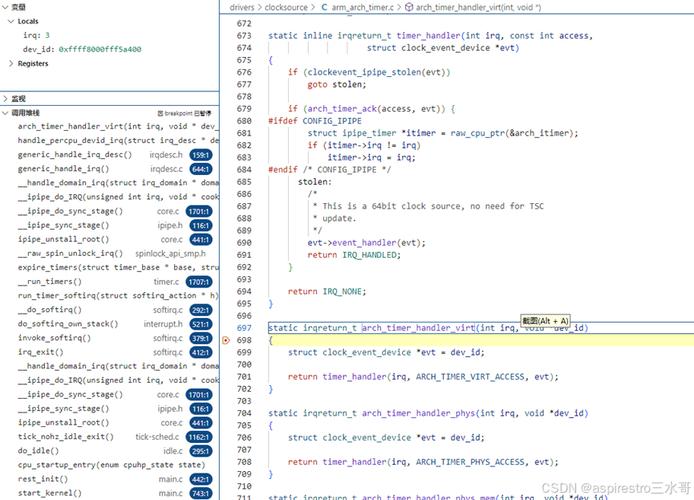
Task: Click the 1707:1 line badge
Action: point(199,282)
